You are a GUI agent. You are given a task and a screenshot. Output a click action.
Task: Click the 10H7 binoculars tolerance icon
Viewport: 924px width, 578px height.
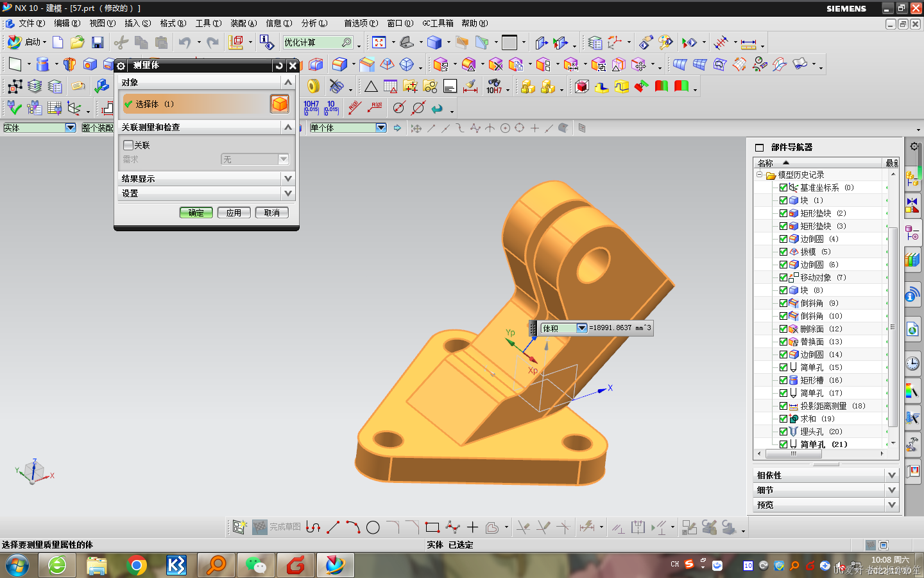tap(494, 86)
